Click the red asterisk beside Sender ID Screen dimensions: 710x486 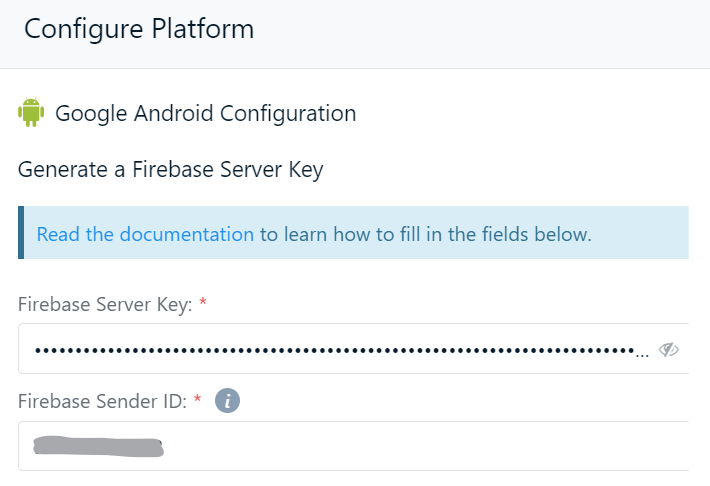point(197,399)
